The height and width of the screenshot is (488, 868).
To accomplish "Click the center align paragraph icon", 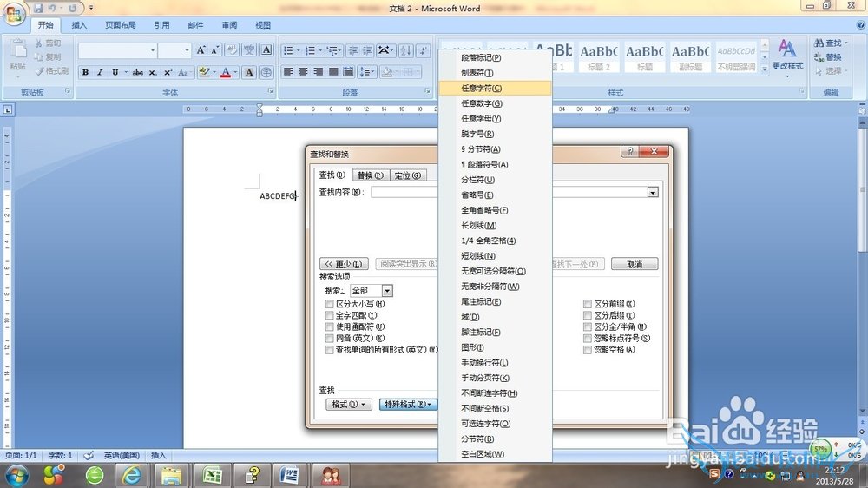I will [x=303, y=72].
